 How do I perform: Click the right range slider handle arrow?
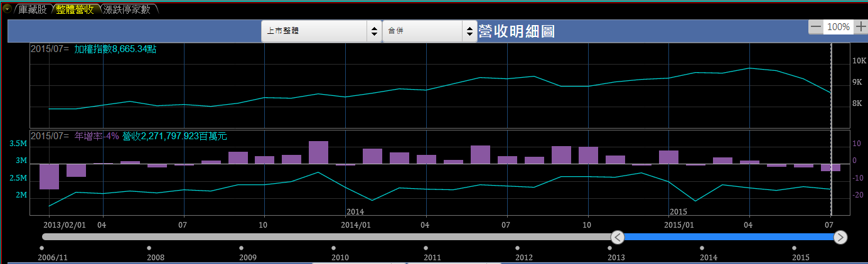[840, 237]
